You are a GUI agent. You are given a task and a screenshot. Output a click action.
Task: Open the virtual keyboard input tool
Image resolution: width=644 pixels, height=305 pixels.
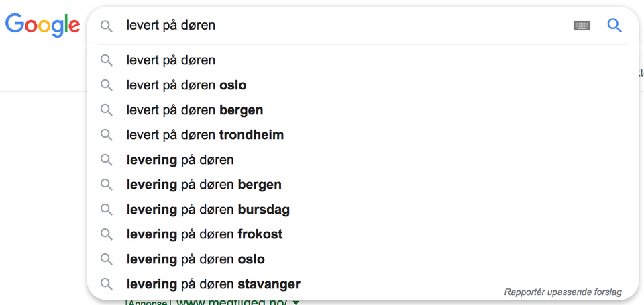pyautogui.click(x=582, y=26)
